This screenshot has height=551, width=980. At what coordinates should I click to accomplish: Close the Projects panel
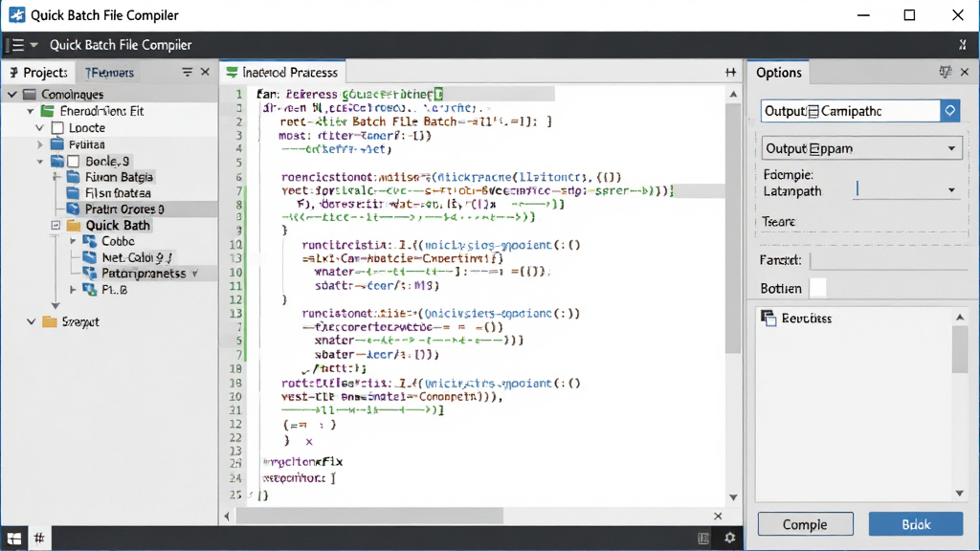tap(205, 73)
